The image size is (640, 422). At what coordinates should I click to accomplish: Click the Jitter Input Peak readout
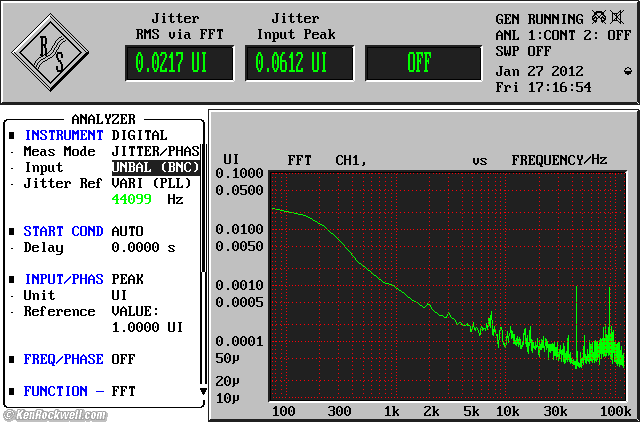coord(297,63)
